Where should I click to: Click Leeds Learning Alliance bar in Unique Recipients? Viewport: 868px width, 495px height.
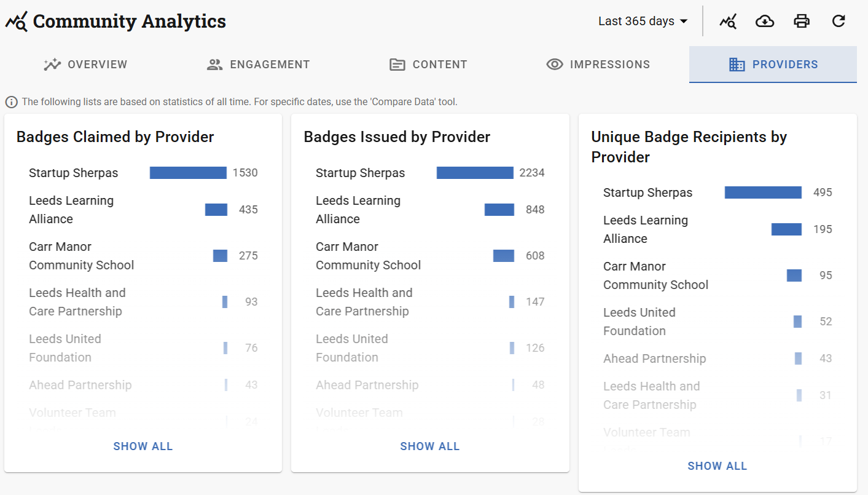(x=786, y=229)
